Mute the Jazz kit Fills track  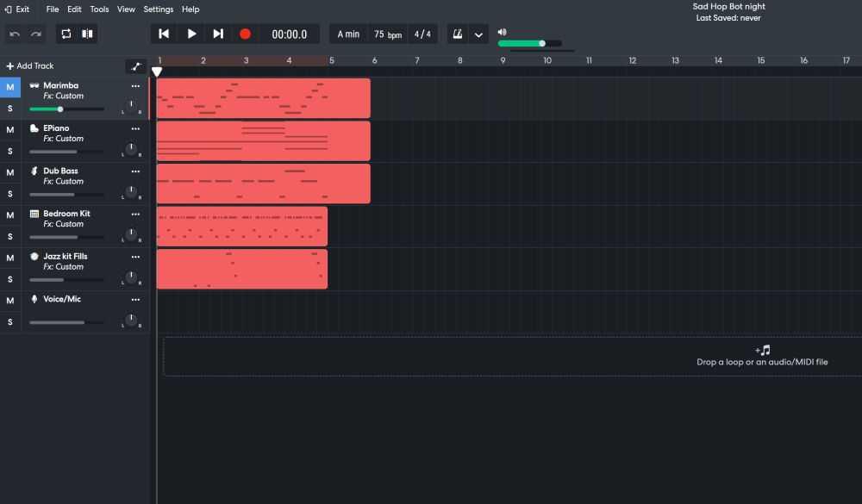tap(9, 258)
